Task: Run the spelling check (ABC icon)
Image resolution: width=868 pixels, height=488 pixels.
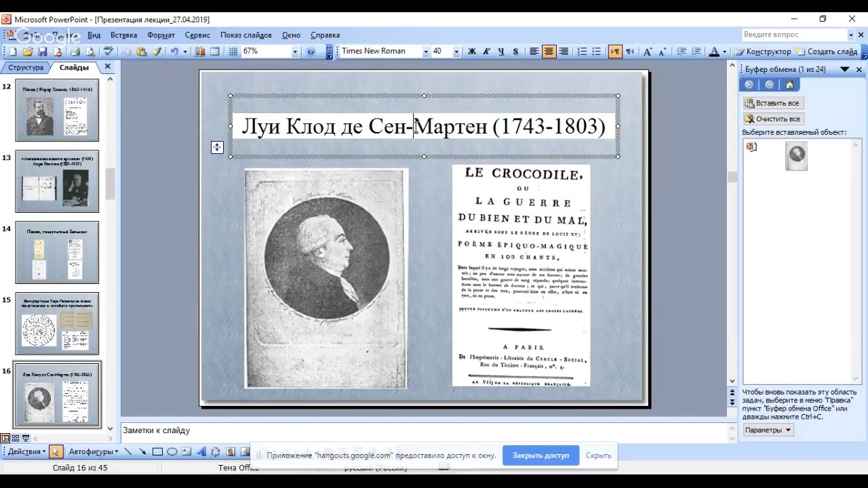Action: 108,52
